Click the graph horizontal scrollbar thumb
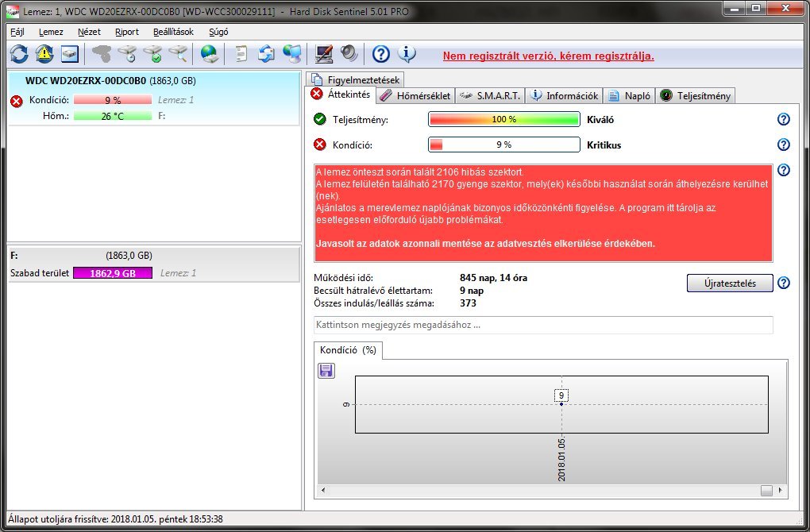 click(766, 490)
